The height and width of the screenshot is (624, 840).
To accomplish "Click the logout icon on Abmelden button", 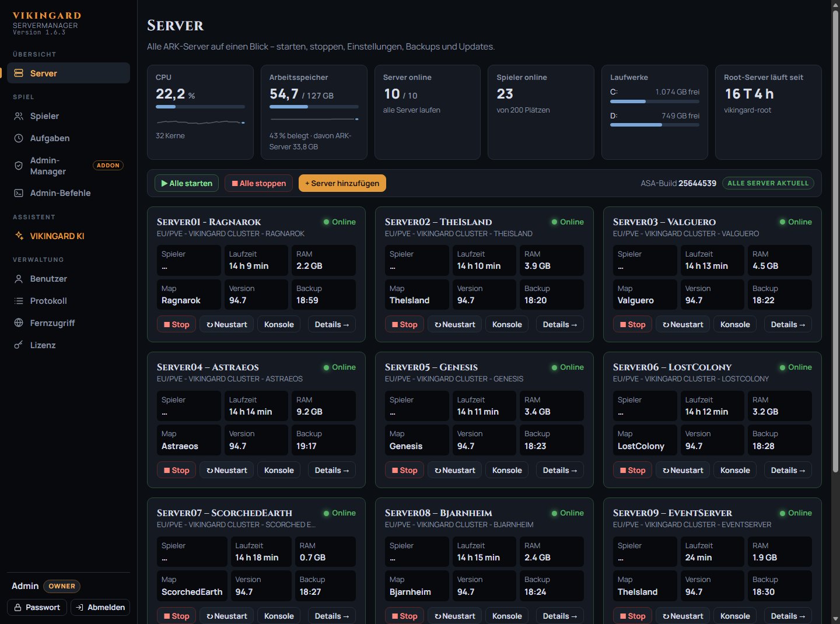I will coord(80,608).
